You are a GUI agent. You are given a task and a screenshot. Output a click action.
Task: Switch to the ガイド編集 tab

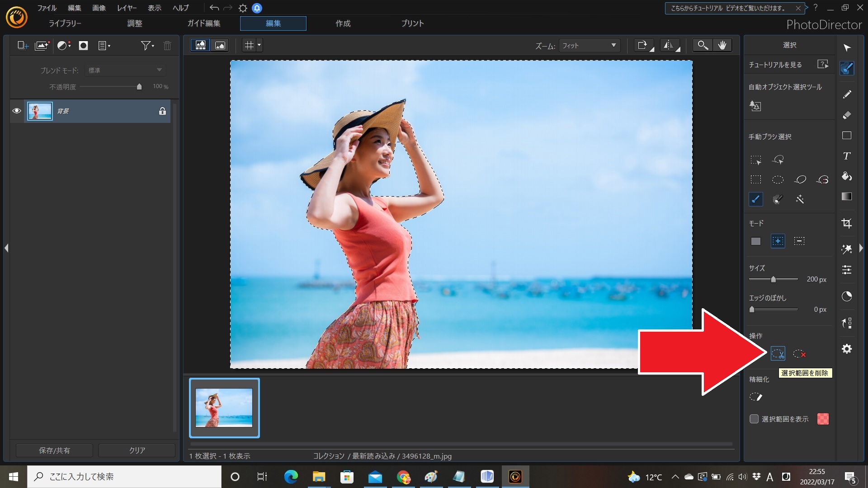204,23
